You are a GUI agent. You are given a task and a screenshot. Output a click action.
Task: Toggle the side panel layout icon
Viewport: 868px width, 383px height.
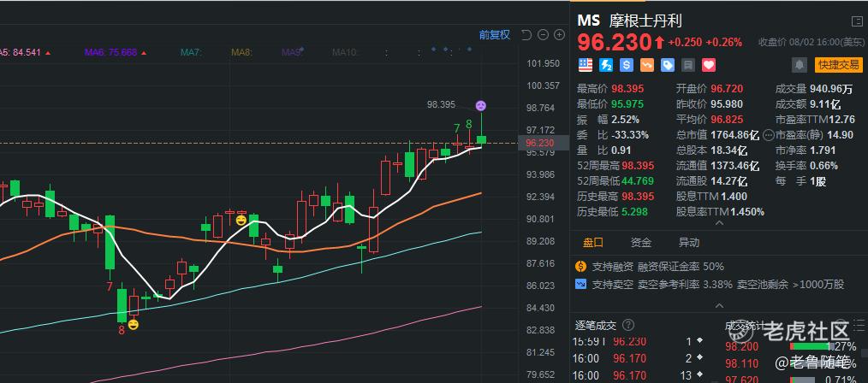click(x=857, y=21)
